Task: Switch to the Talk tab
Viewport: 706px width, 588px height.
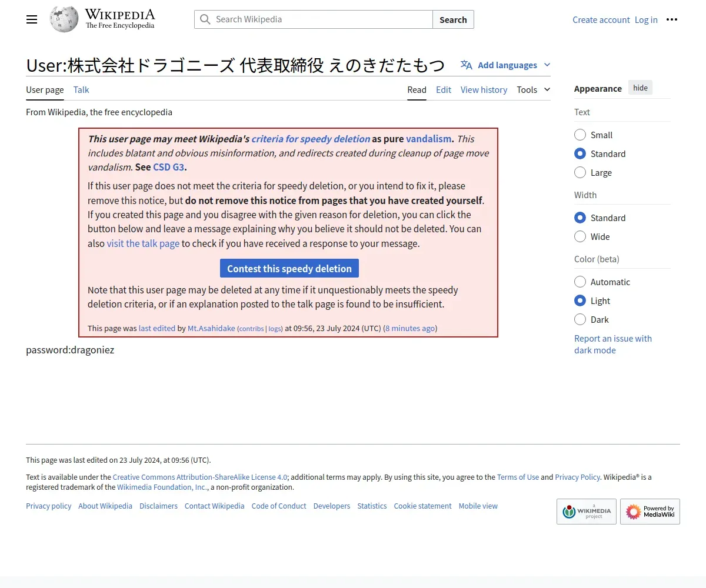Action: [x=81, y=89]
